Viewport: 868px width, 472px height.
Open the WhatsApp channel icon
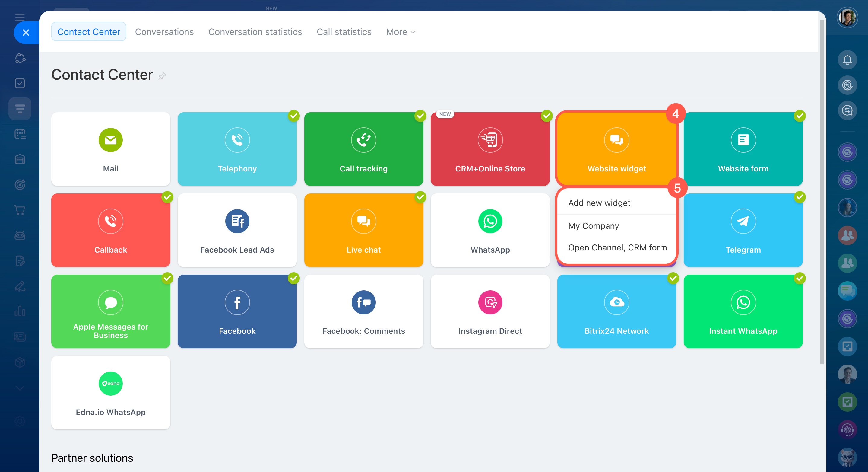pos(490,221)
